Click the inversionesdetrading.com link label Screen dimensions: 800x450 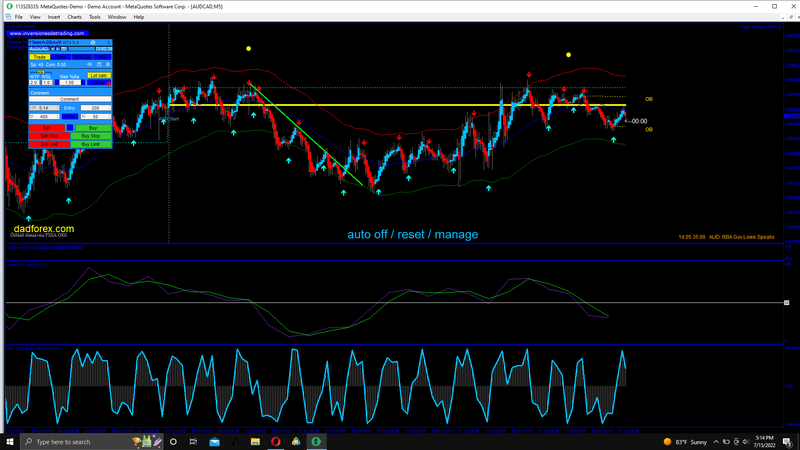pos(47,33)
